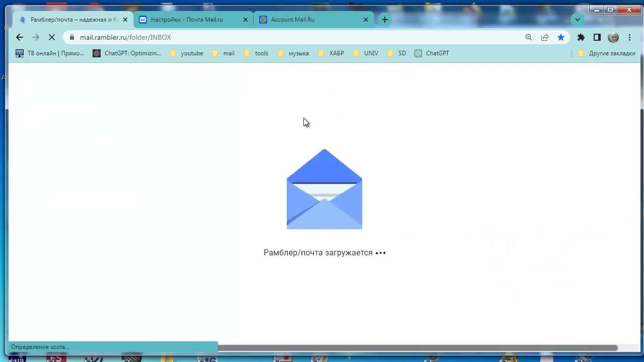Open the Extensions puzzle icon

point(581,37)
